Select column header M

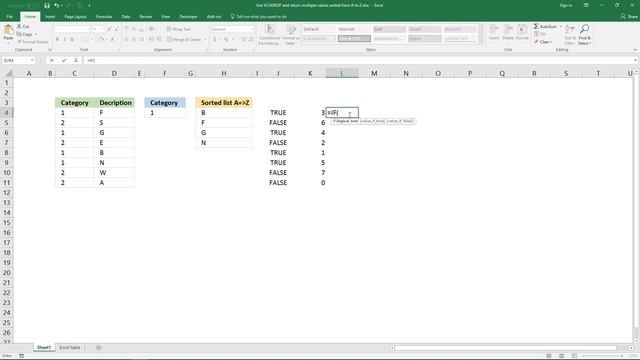[x=374, y=73]
